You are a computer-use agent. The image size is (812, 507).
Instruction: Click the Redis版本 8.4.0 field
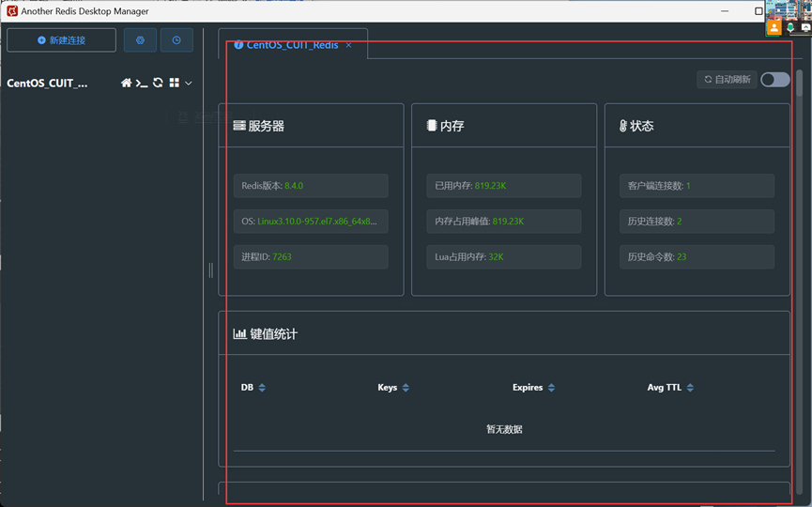tap(311, 186)
